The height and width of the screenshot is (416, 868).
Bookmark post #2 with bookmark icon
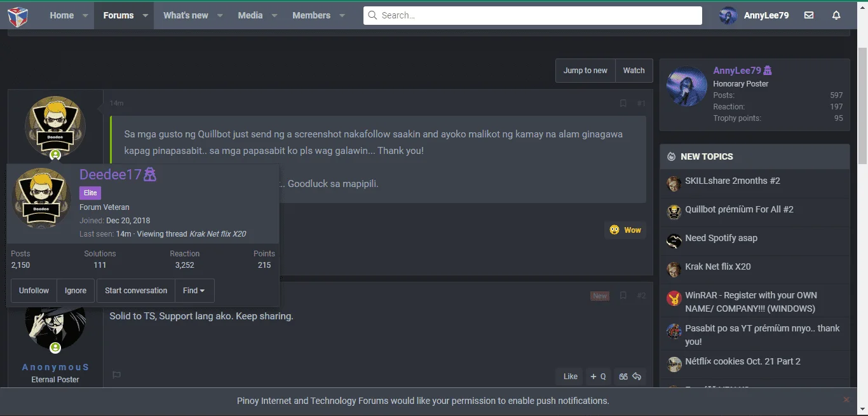[623, 296]
